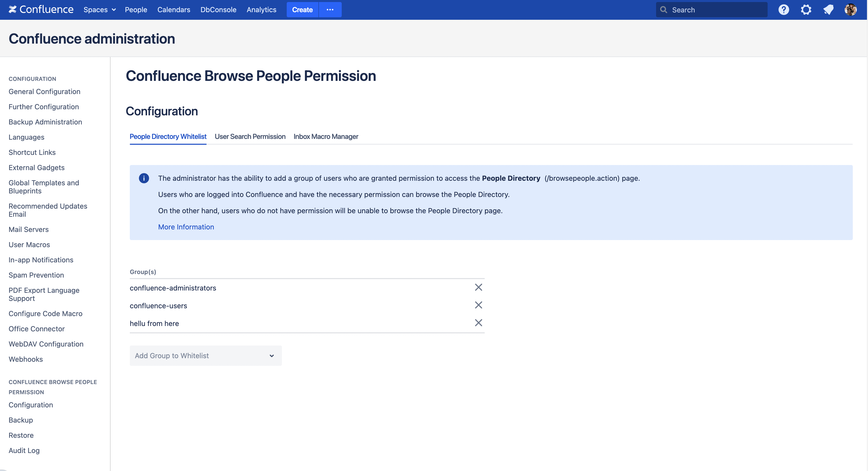Open the settings gear menu

pyautogui.click(x=806, y=9)
